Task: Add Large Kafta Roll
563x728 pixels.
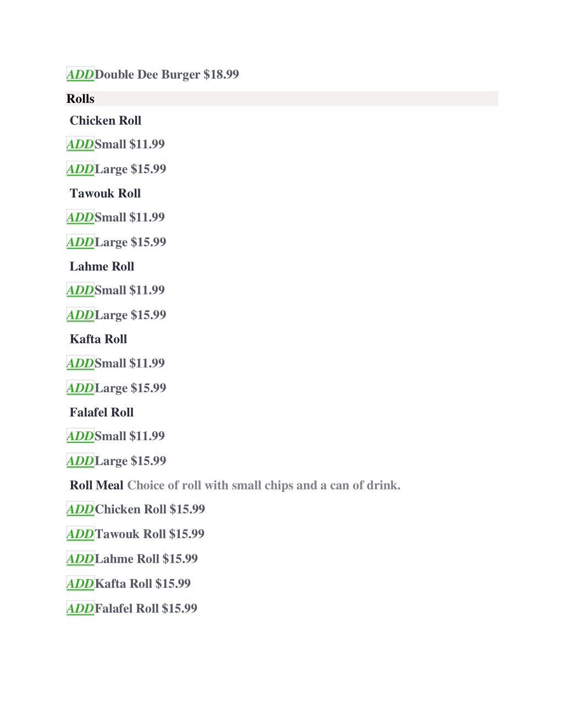Action: pyautogui.click(x=80, y=388)
